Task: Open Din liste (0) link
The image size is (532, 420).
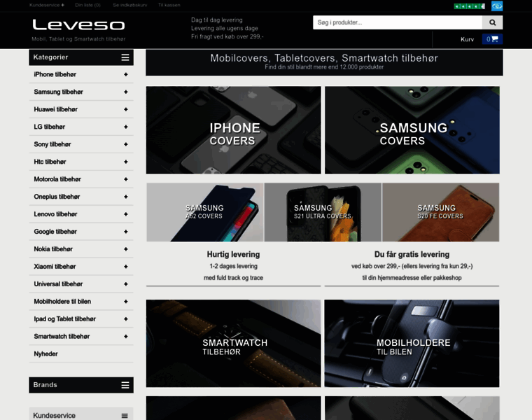Action: (x=88, y=5)
